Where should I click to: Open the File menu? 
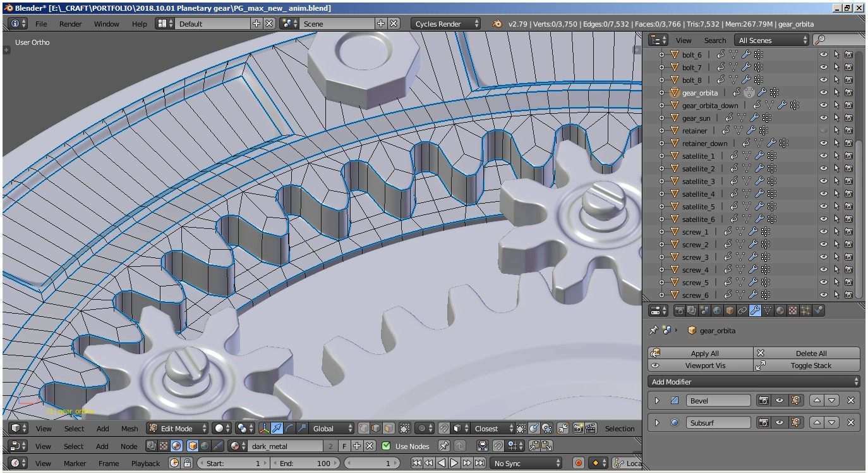[x=41, y=23]
